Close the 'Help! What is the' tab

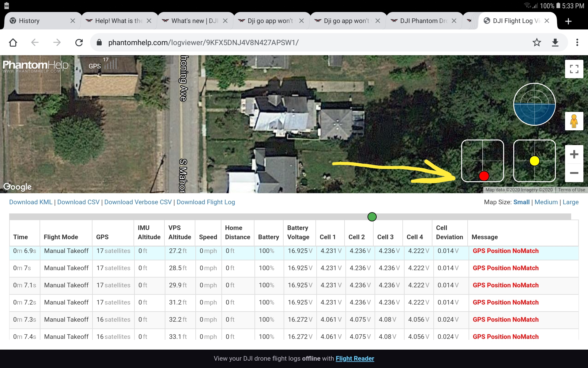149,21
